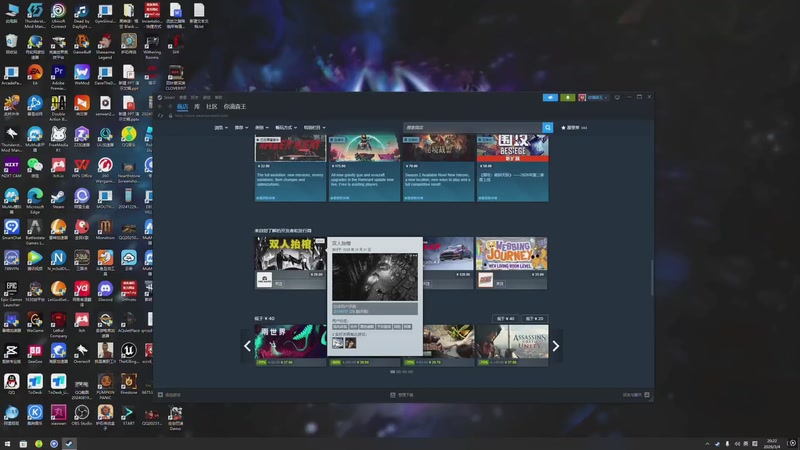Click follow button under 双人抬棺 card
Image resolution: width=800 pixels, height=450 pixels.
[279, 283]
